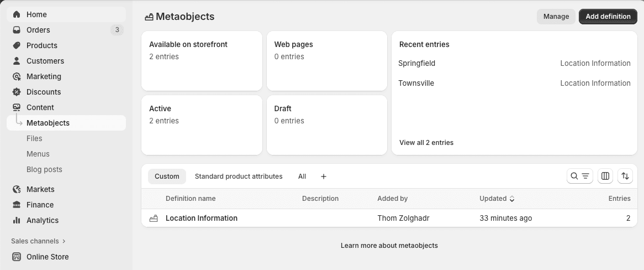Image resolution: width=644 pixels, height=270 pixels.
Task: Click the edit columns icon
Action: [x=605, y=176]
